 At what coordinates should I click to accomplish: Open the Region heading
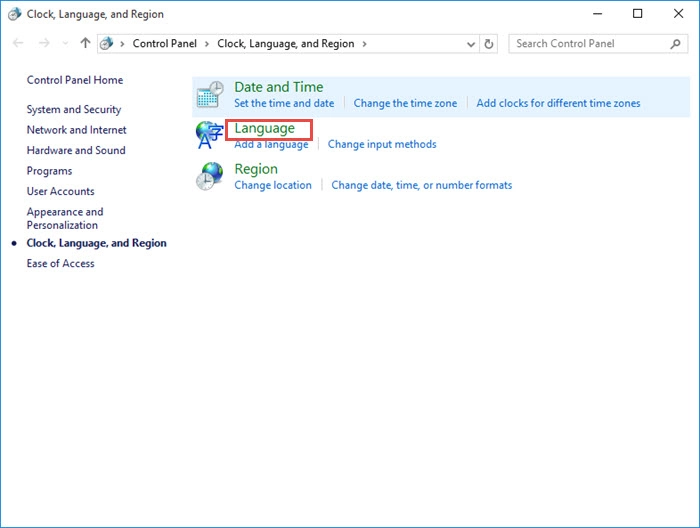[256, 169]
